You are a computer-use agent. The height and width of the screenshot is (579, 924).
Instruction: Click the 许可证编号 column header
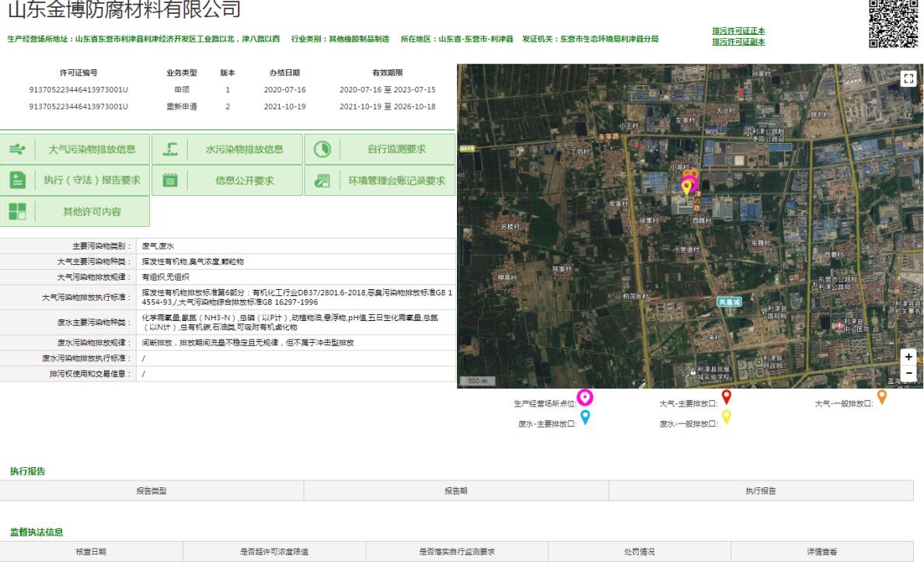click(x=78, y=72)
